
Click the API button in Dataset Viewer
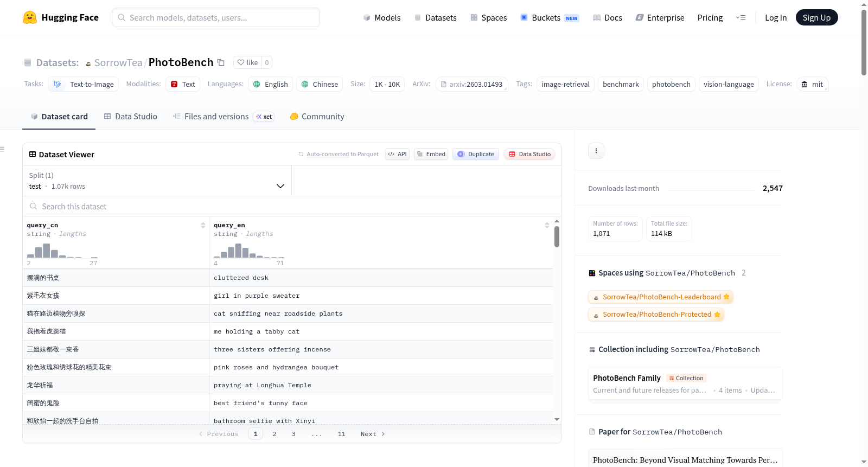[397, 154]
